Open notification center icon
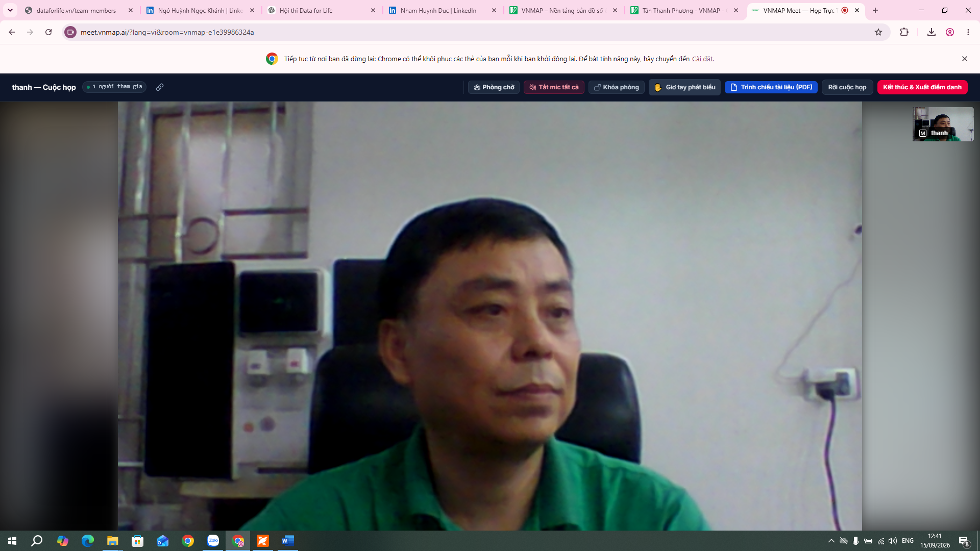Screen dimensions: 980x551 pos(964,541)
